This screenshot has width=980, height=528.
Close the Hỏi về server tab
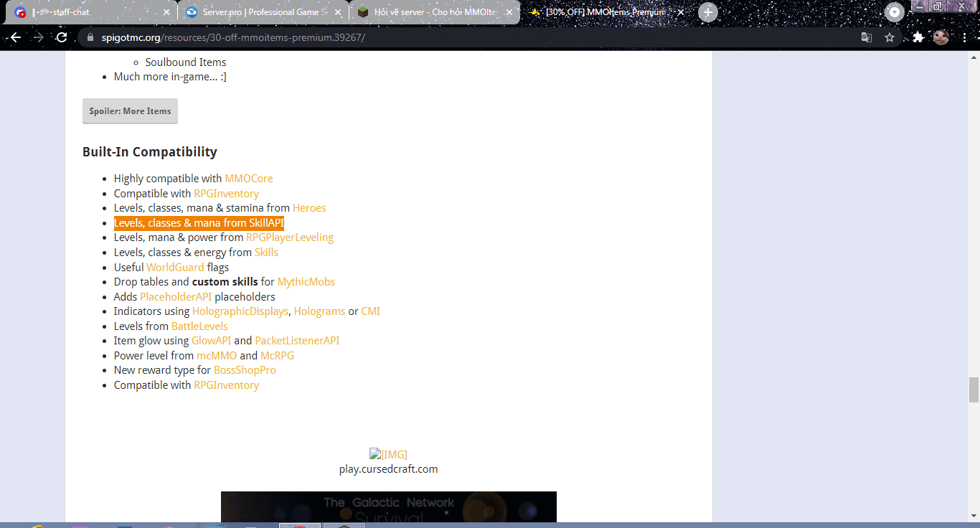[x=509, y=12]
